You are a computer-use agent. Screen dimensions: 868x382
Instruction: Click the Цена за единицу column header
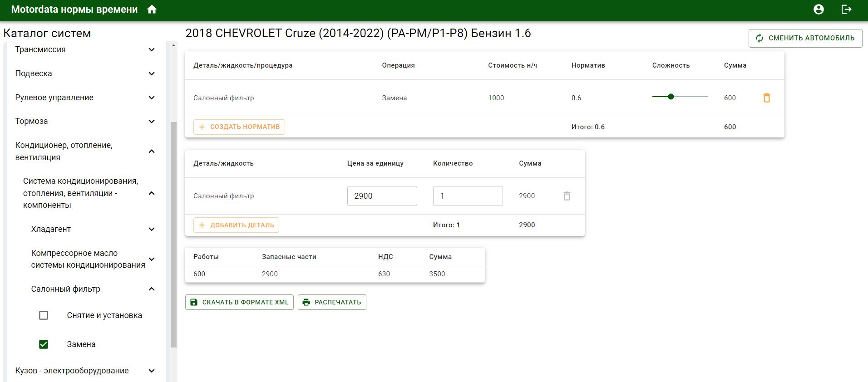pyautogui.click(x=375, y=163)
